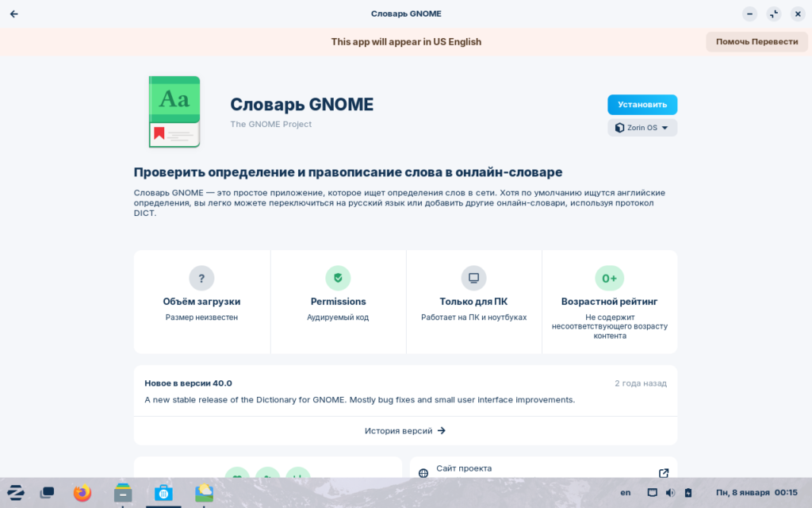812x508 pixels.
Task: Click the arrow next to История версий
Action: (441, 431)
